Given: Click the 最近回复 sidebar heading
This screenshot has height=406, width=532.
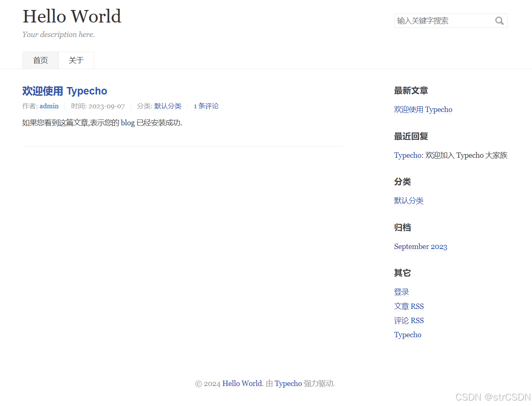Looking at the screenshot, I should pos(411,137).
